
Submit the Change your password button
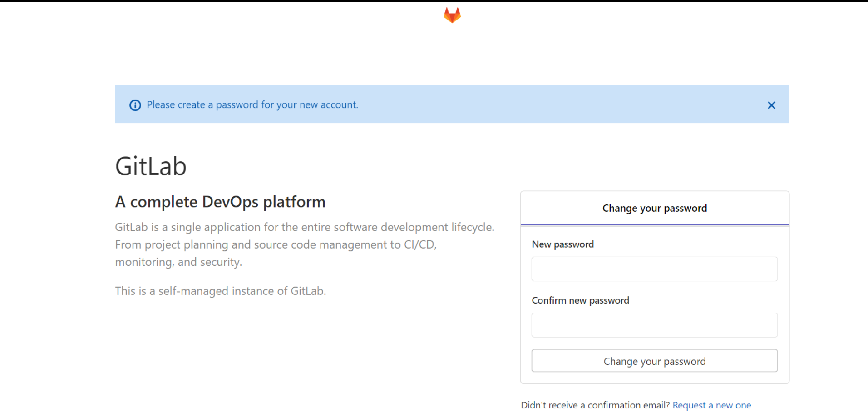[654, 361]
